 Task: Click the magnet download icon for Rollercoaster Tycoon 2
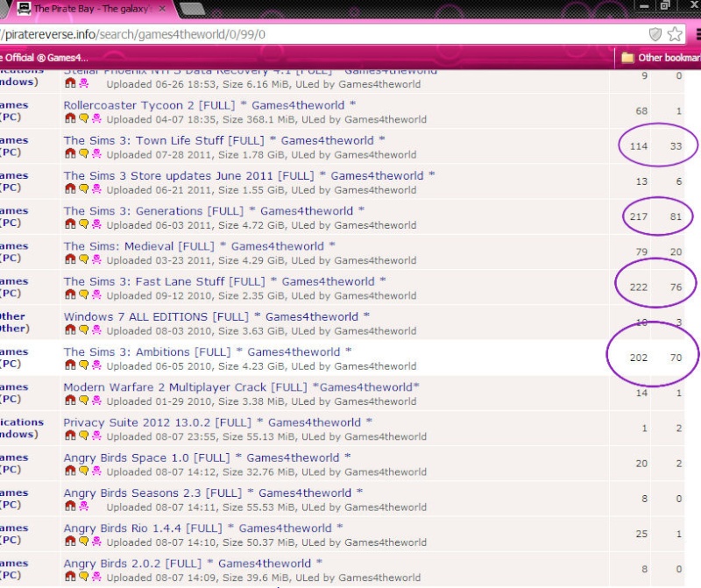pos(70,118)
